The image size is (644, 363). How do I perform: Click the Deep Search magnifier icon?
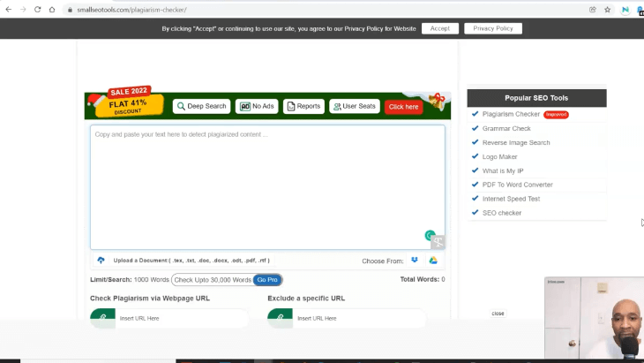pos(181,106)
